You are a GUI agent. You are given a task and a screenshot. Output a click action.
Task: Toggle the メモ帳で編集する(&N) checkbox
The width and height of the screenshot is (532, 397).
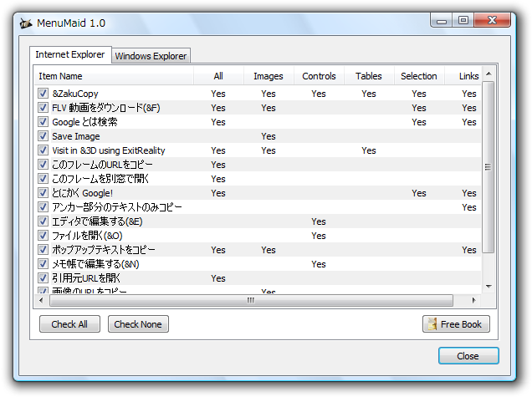point(43,264)
